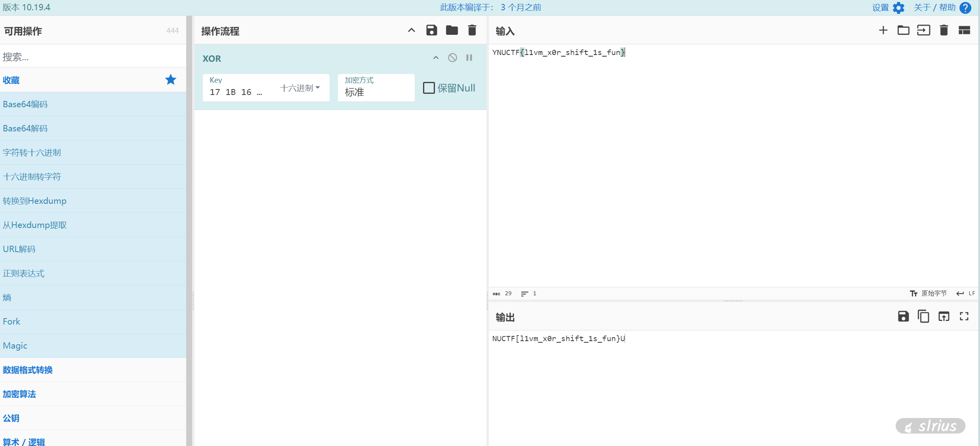The image size is (980, 446).
Task: Save output to file
Action: coord(903,317)
